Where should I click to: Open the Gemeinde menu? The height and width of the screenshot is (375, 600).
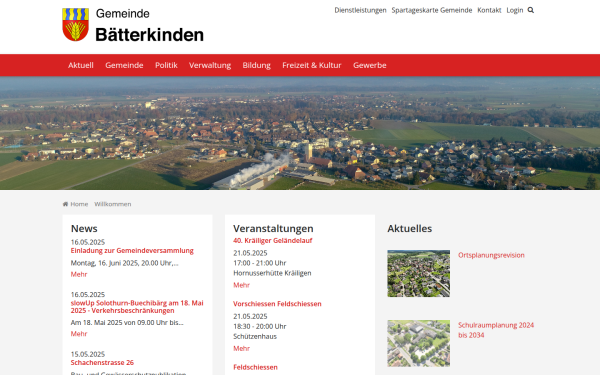(x=124, y=65)
